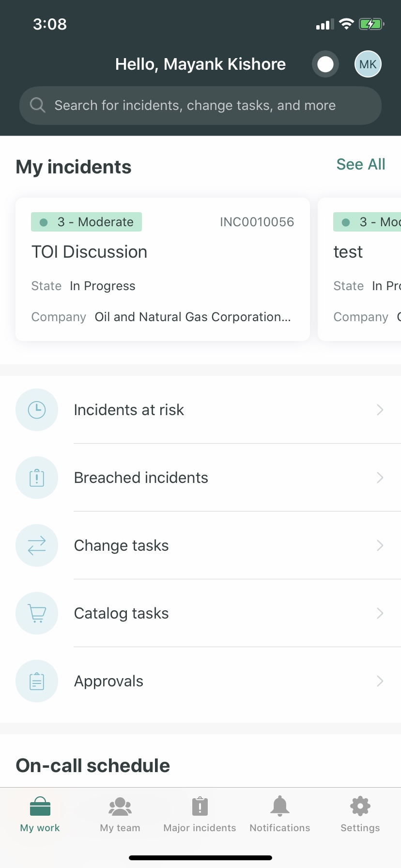Open Approvals using its right chevron
401x868 pixels.
pyautogui.click(x=381, y=681)
